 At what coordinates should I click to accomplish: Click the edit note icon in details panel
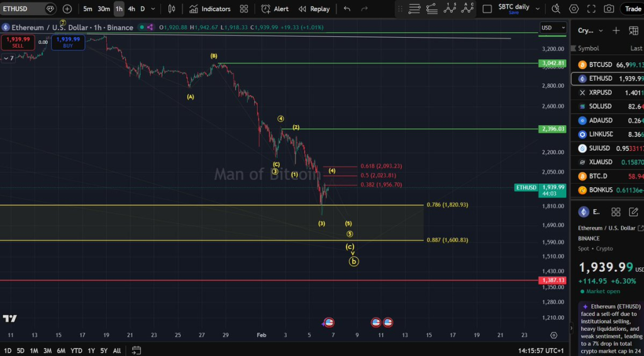(633, 212)
